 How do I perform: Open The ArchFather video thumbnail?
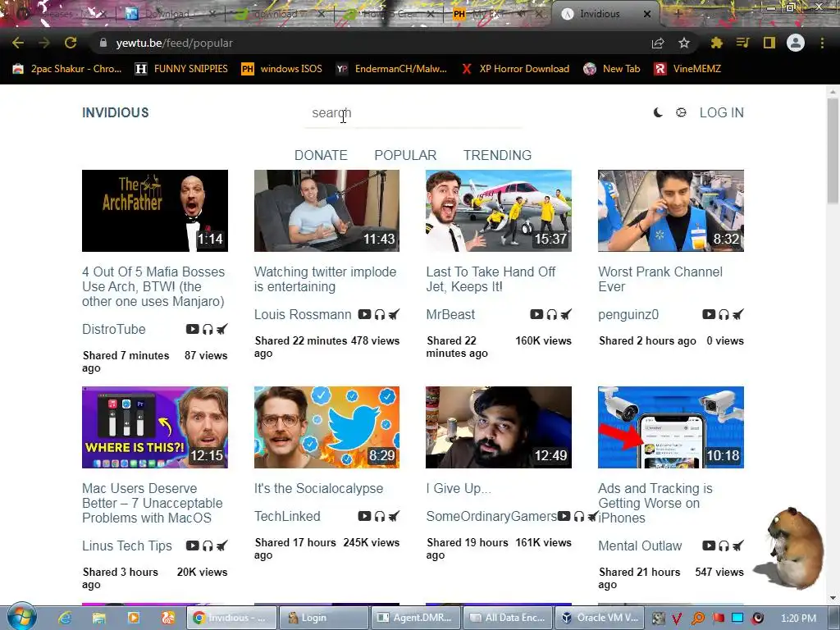click(155, 211)
